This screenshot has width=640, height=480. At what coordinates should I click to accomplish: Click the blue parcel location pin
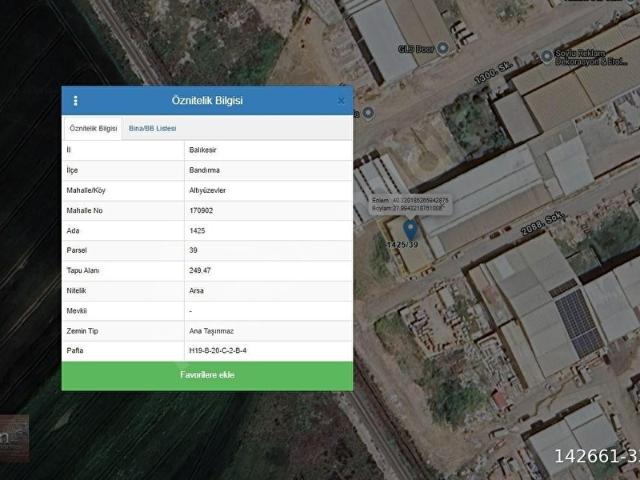click(x=410, y=230)
